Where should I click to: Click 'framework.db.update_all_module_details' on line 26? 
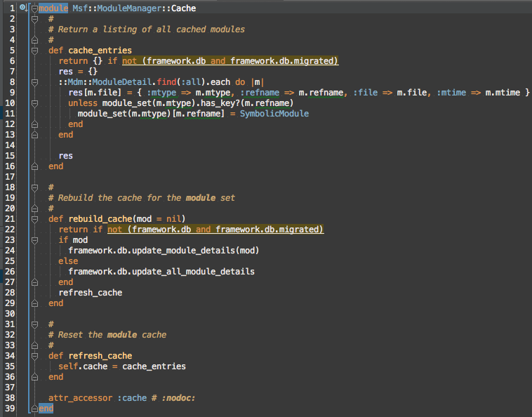161,271
